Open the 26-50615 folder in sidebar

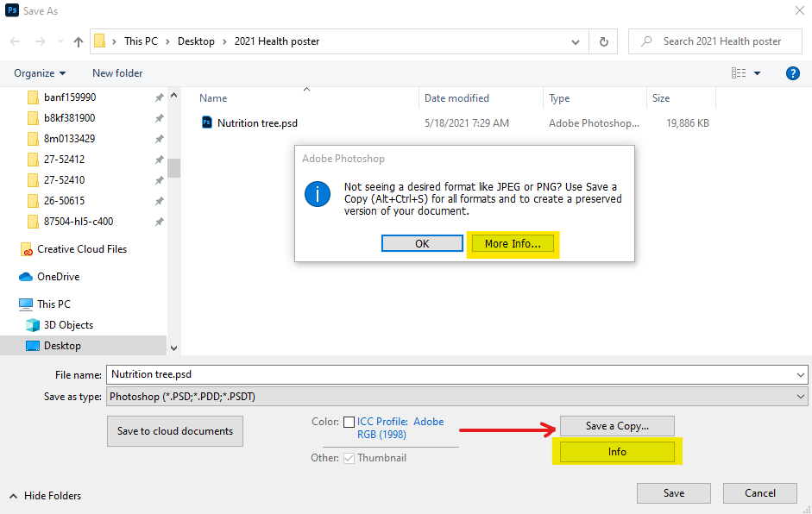(64, 201)
